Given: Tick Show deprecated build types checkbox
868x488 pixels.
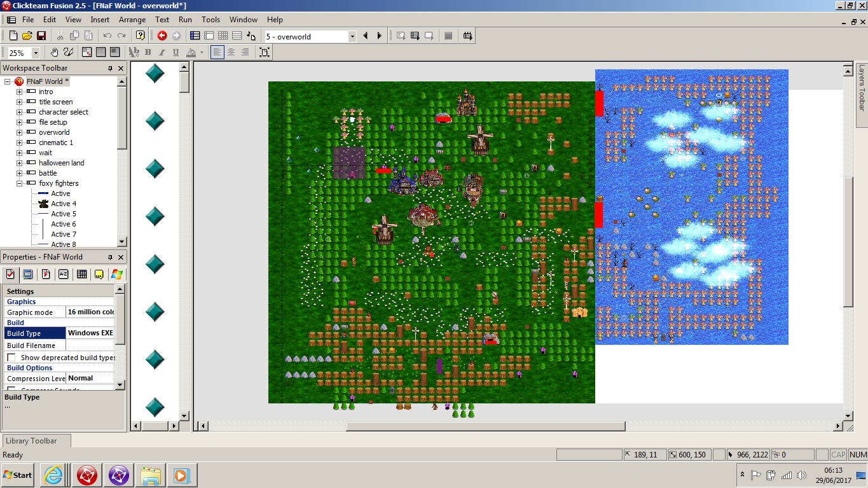Looking at the screenshot, I should (11, 358).
